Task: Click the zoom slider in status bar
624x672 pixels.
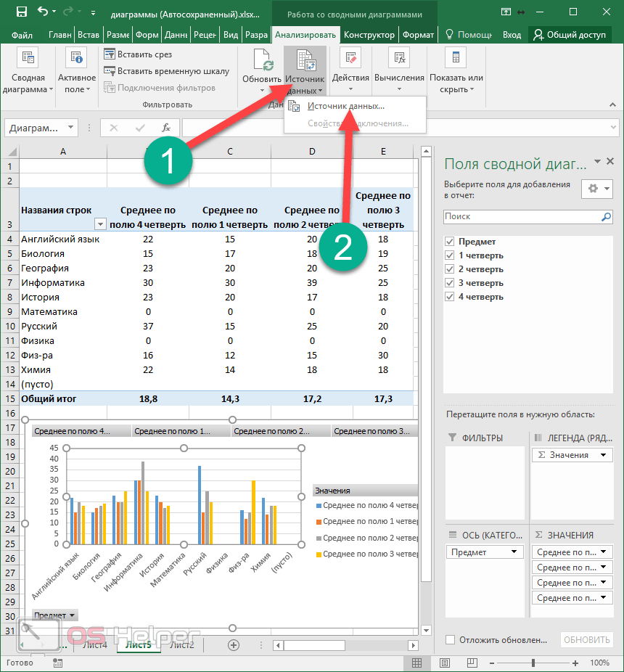Action: tap(533, 663)
